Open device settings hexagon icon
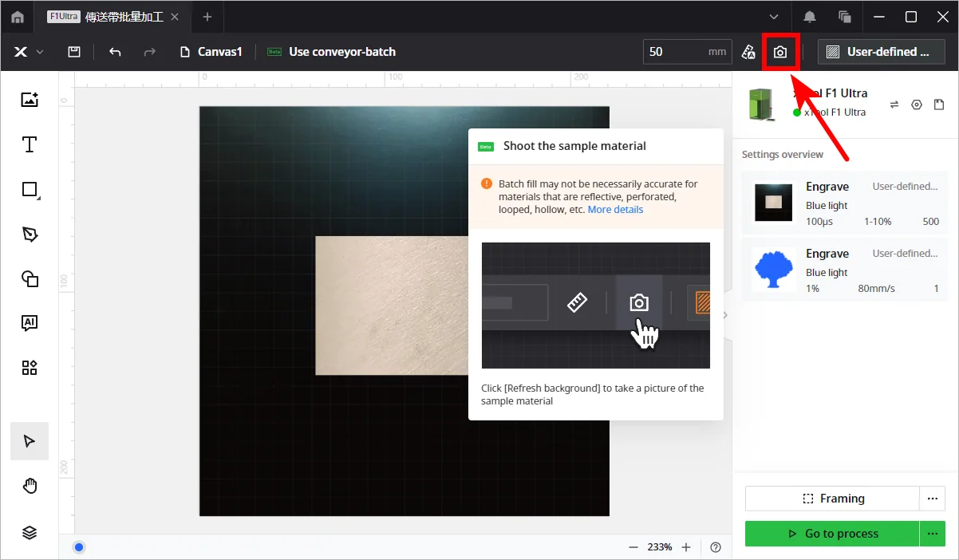 (x=917, y=105)
